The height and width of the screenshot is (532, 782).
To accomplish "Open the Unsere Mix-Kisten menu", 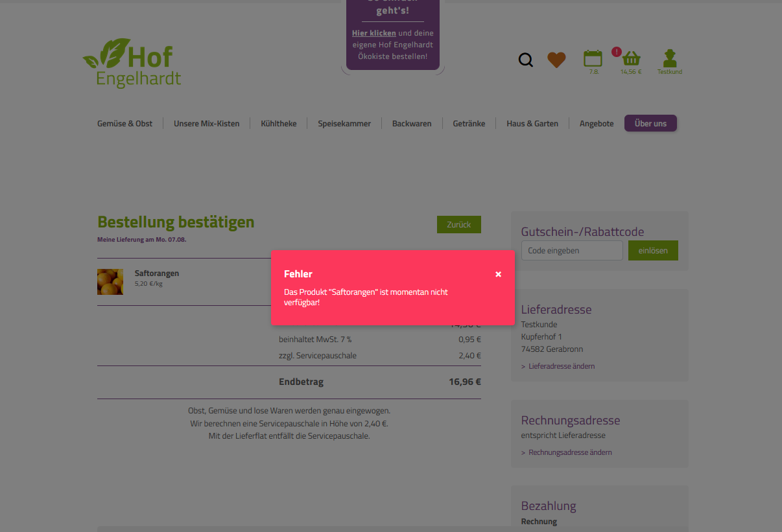I will click(x=206, y=124).
